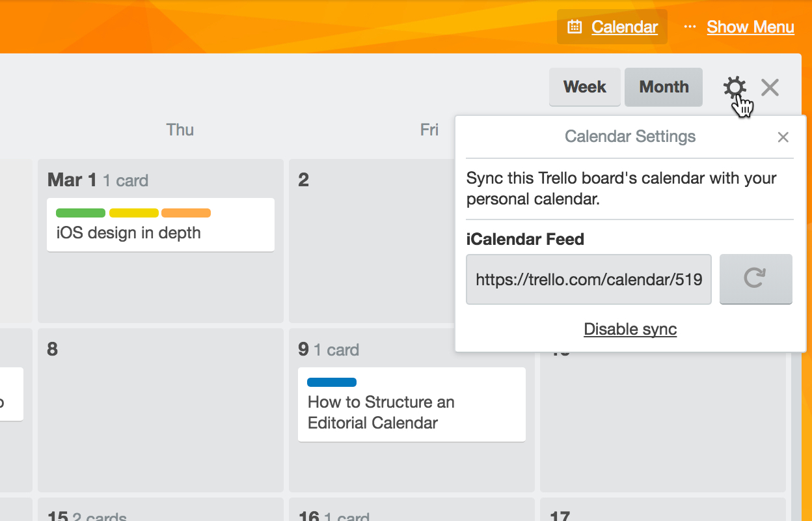Close the calendar view with X icon
The width and height of the screenshot is (812, 521).
point(770,87)
